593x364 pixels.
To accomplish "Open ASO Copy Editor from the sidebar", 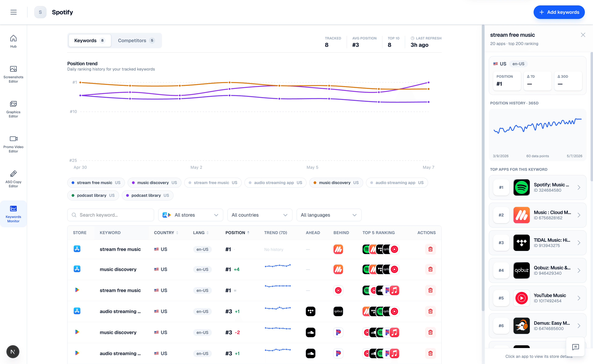I will click(x=13, y=179).
